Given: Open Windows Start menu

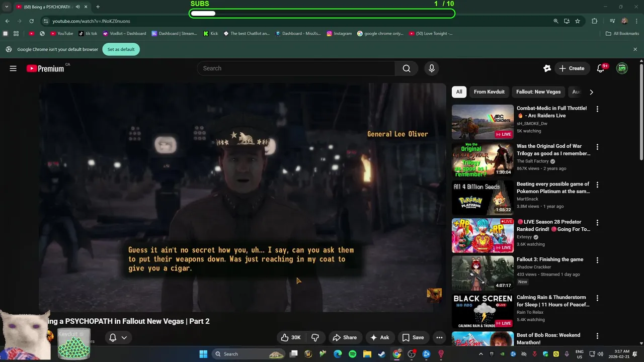Looking at the screenshot, I should [203, 354].
